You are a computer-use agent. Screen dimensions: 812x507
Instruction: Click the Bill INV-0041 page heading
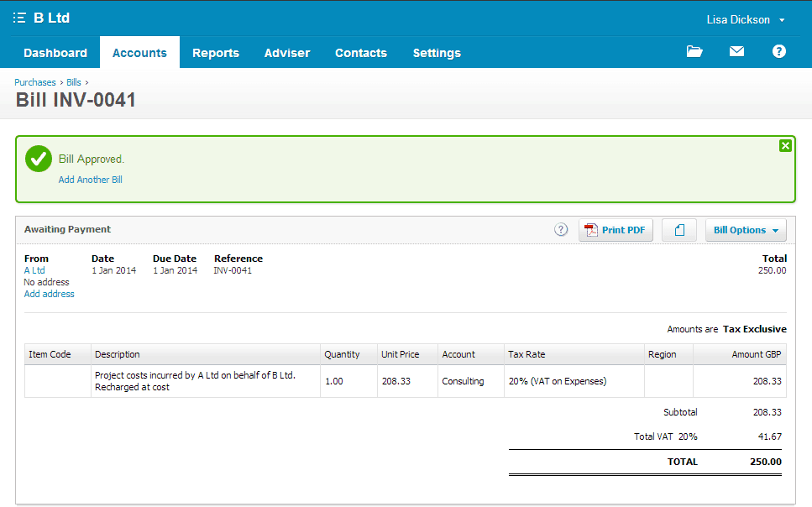click(76, 99)
